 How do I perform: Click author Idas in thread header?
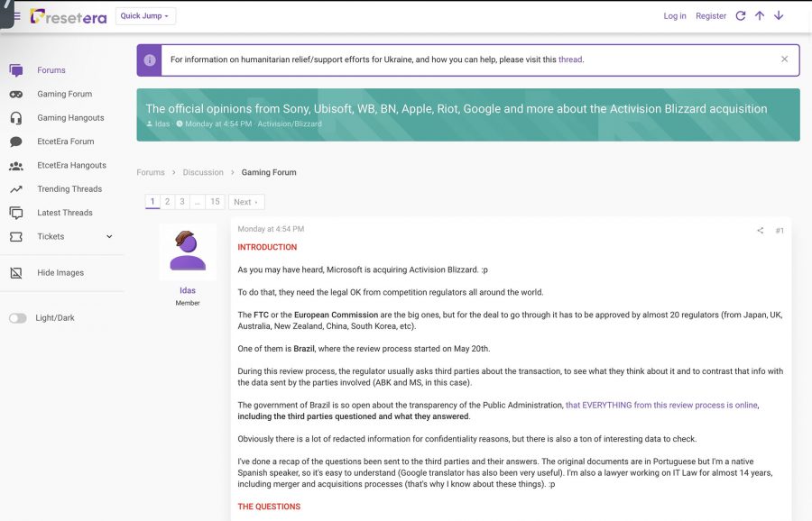pyautogui.click(x=162, y=124)
